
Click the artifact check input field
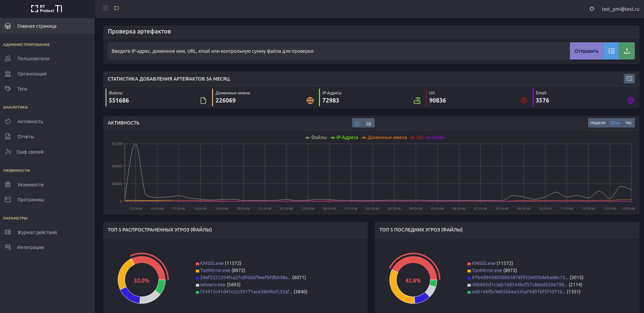point(338,51)
